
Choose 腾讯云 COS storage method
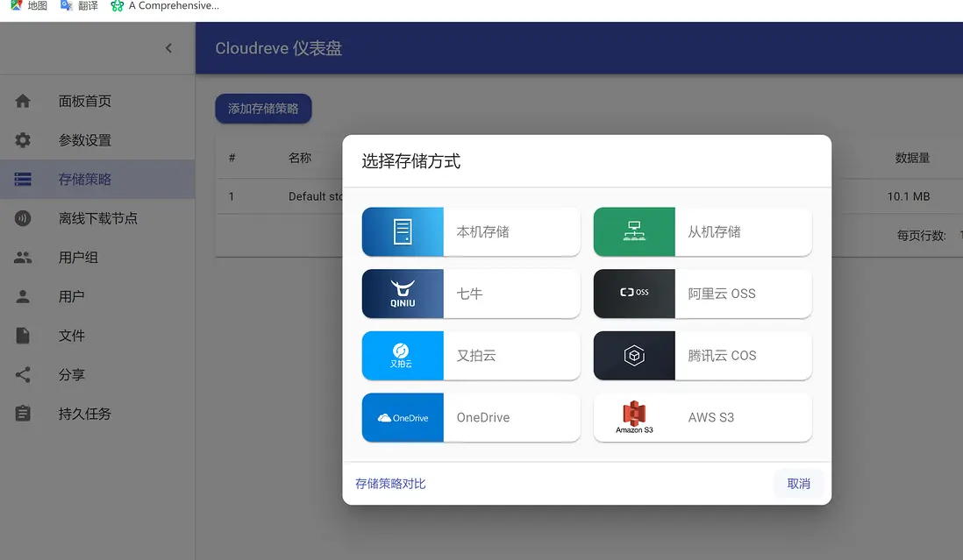[x=703, y=356]
